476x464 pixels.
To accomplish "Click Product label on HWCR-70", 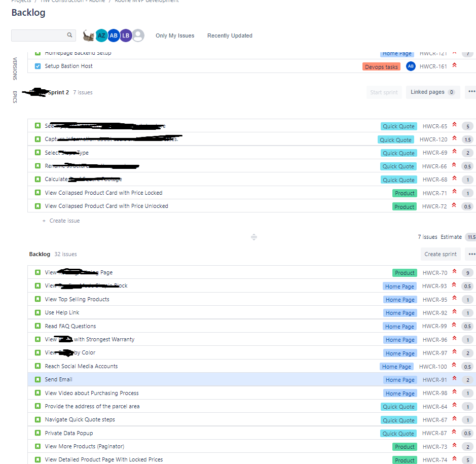I will [405, 273].
